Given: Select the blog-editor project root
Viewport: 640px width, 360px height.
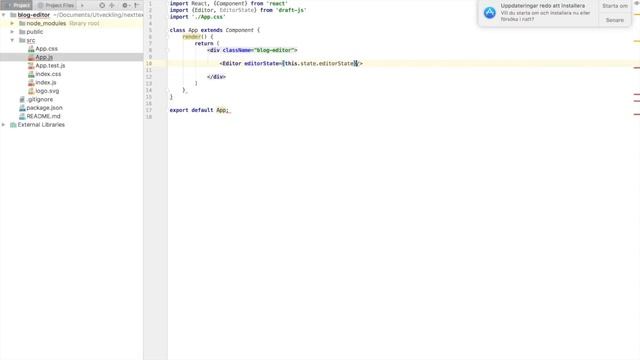Looking at the screenshot, I should pos(33,15).
